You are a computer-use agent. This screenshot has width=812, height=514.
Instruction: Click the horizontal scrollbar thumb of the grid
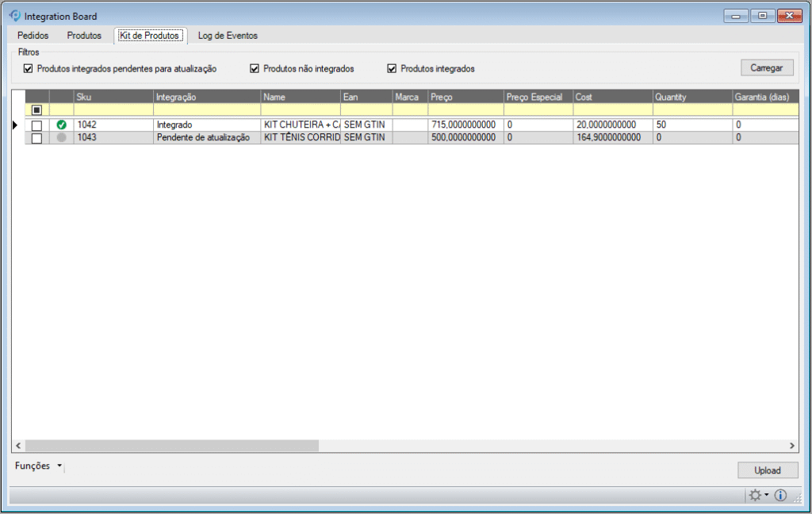pos(171,446)
